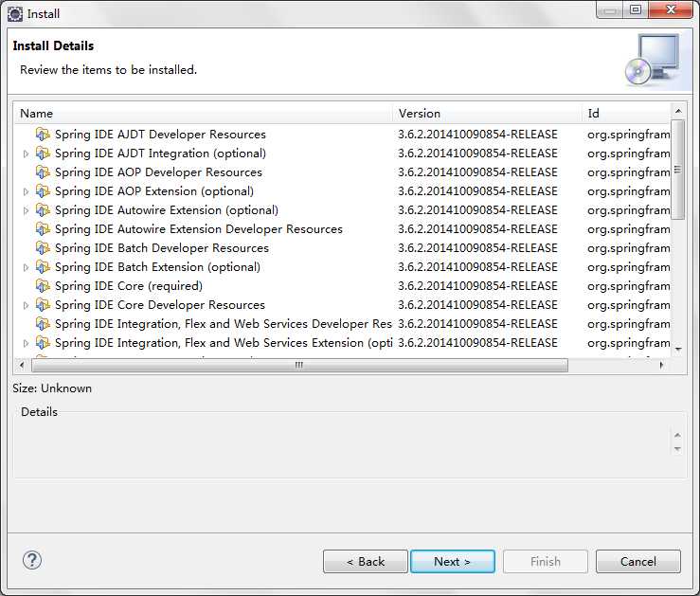700x596 pixels.
Task: Click the Spring IDE Batch Developer Resources feature icon
Action: tap(43, 247)
